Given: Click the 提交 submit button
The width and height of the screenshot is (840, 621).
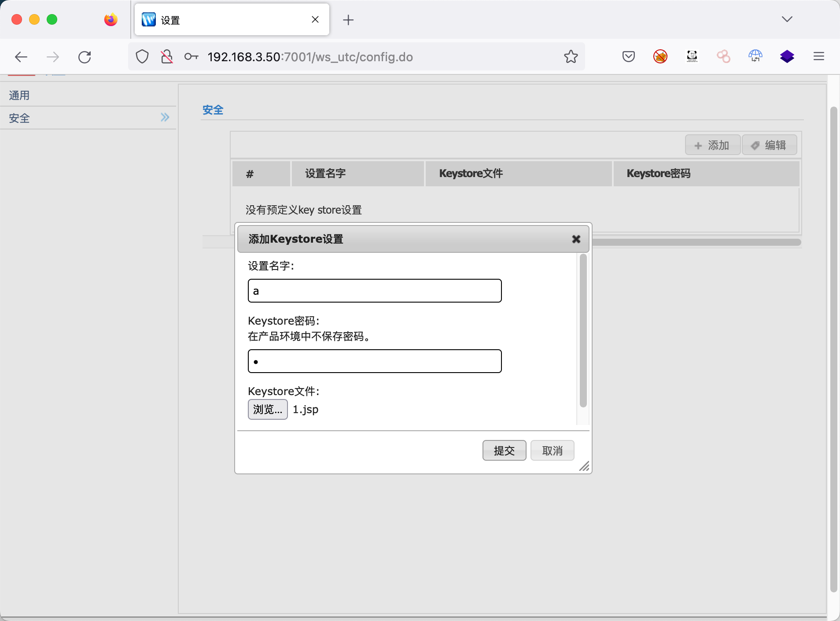Looking at the screenshot, I should point(504,451).
